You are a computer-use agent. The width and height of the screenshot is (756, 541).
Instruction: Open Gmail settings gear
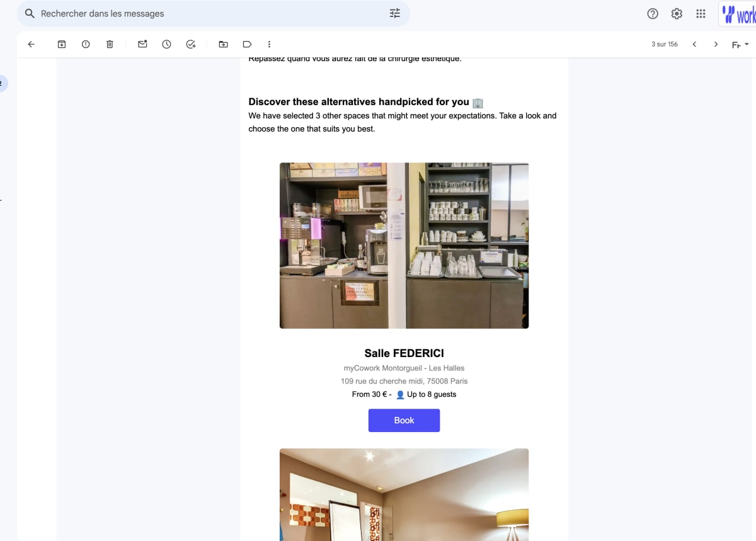(677, 13)
